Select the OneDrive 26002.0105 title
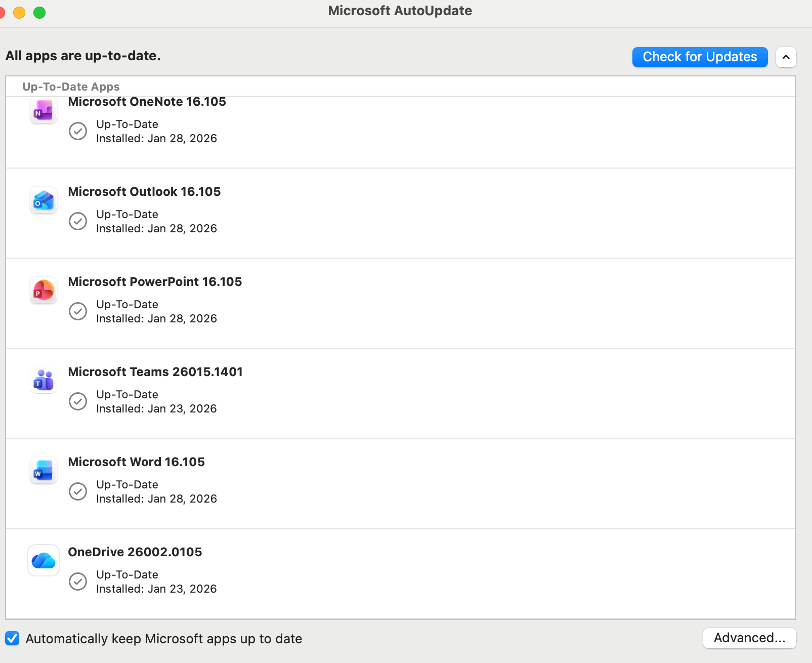This screenshot has height=663, width=812. 135,552
